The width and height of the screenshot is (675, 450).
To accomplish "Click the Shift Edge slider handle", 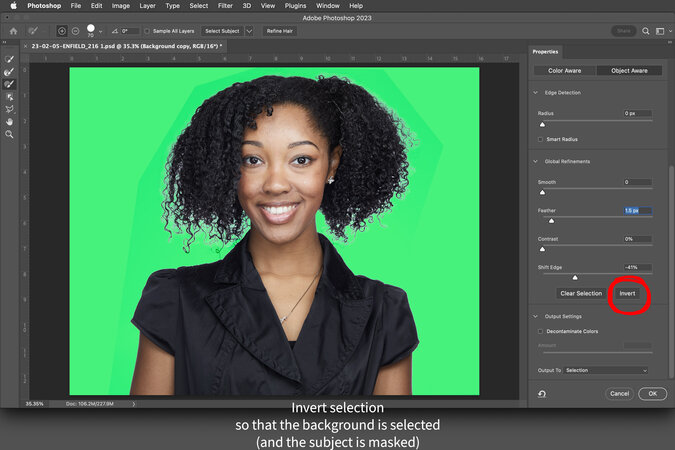I will coord(575,277).
